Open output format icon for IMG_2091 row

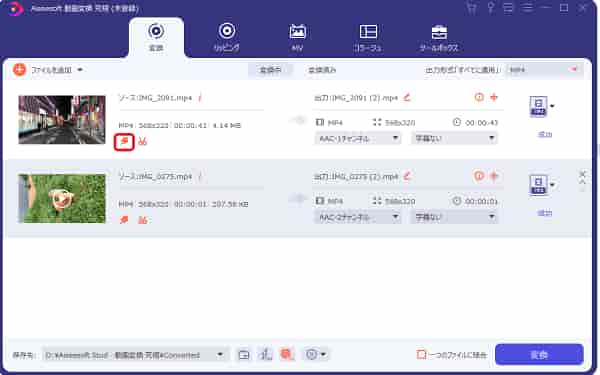coord(538,106)
